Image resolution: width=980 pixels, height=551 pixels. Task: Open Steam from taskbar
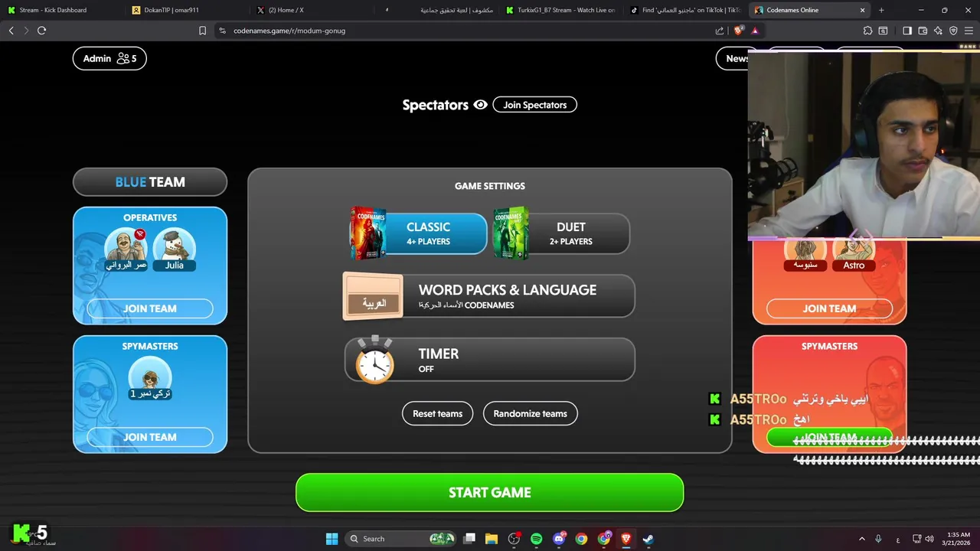coord(648,539)
